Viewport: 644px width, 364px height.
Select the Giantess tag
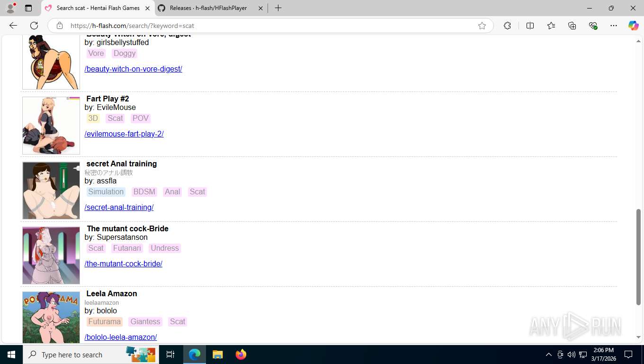[145, 322]
